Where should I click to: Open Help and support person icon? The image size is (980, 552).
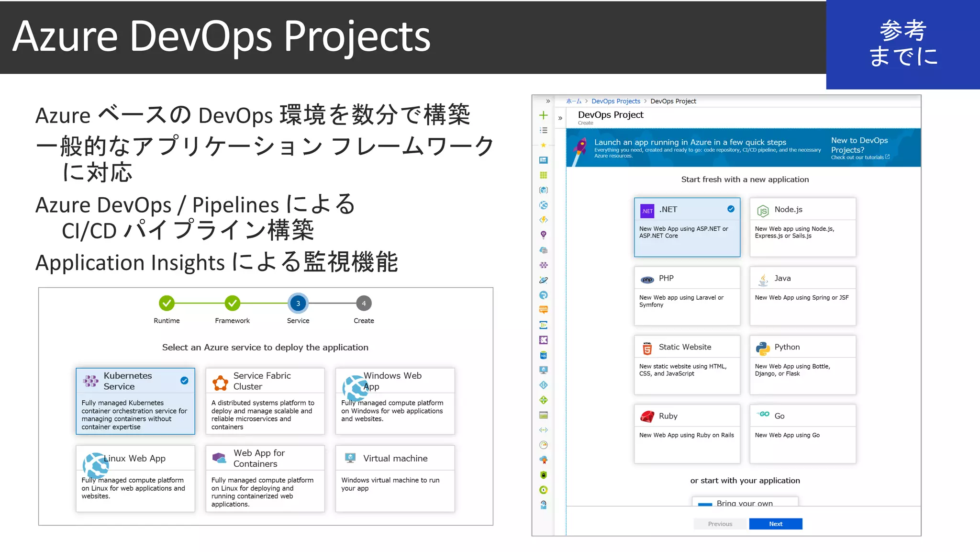tap(543, 505)
